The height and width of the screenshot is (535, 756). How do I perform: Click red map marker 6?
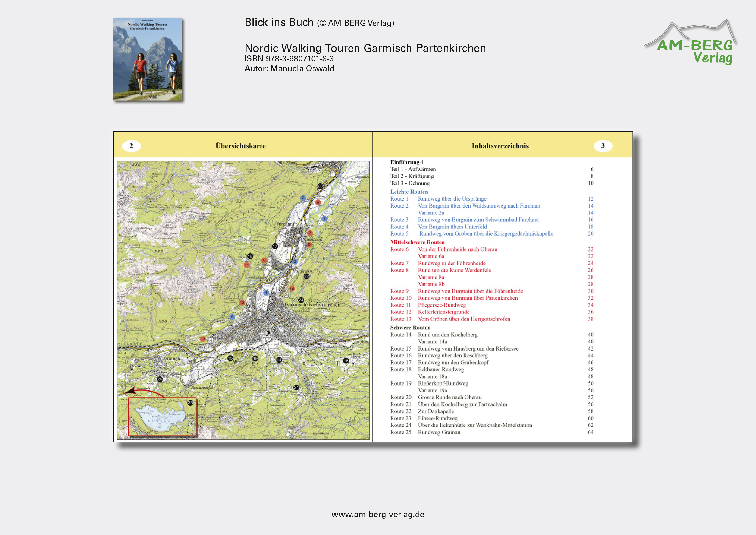tap(318, 202)
